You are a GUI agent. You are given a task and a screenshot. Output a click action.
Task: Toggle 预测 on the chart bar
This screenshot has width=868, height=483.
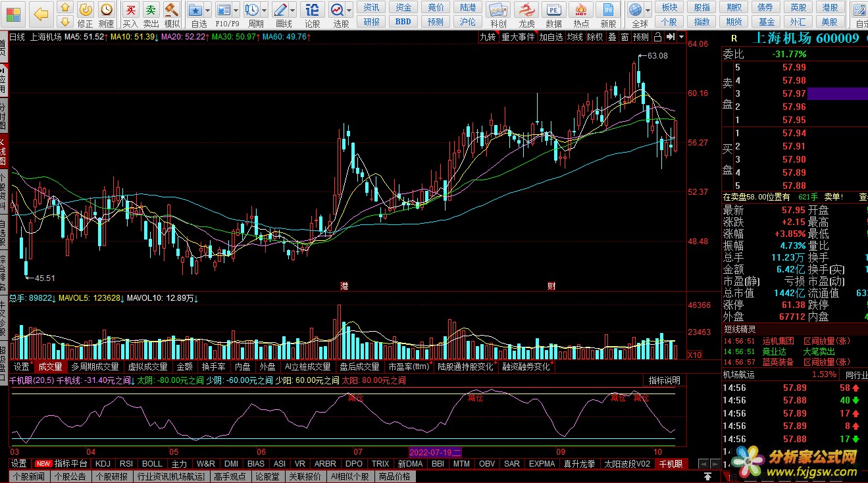[x=641, y=37]
